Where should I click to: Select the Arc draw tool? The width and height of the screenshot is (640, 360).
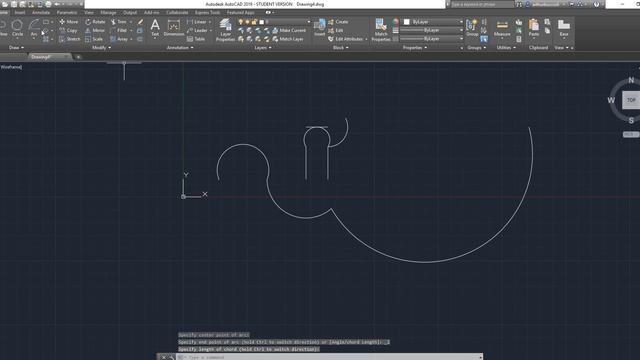click(x=34, y=29)
